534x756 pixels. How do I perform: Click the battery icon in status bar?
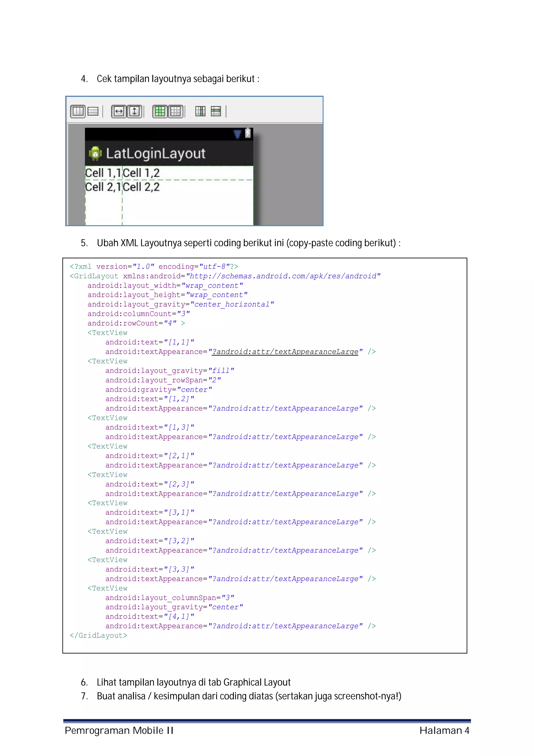[248, 133]
